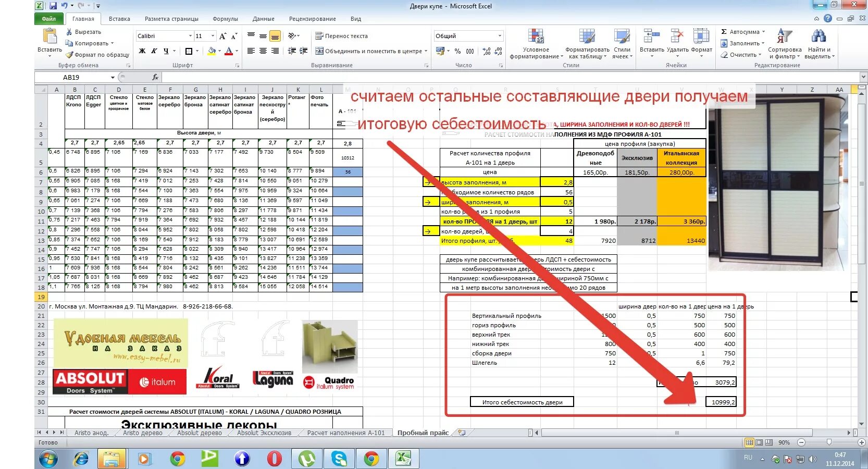Open the Общий number format dropdown

500,36
